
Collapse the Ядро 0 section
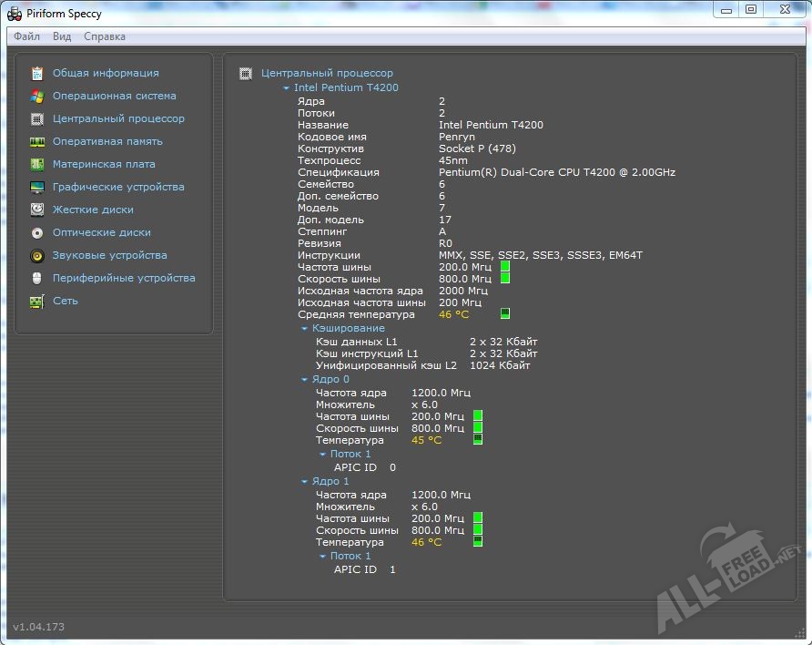coord(305,379)
